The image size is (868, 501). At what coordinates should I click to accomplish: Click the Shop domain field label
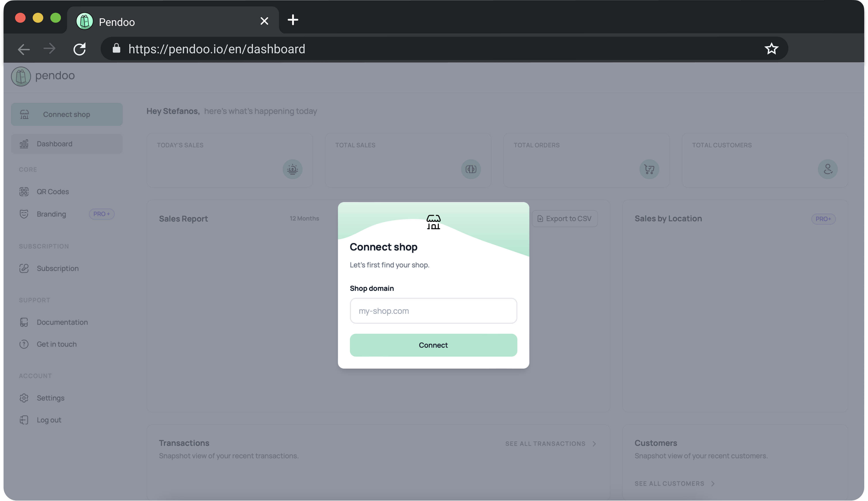[372, 288]
